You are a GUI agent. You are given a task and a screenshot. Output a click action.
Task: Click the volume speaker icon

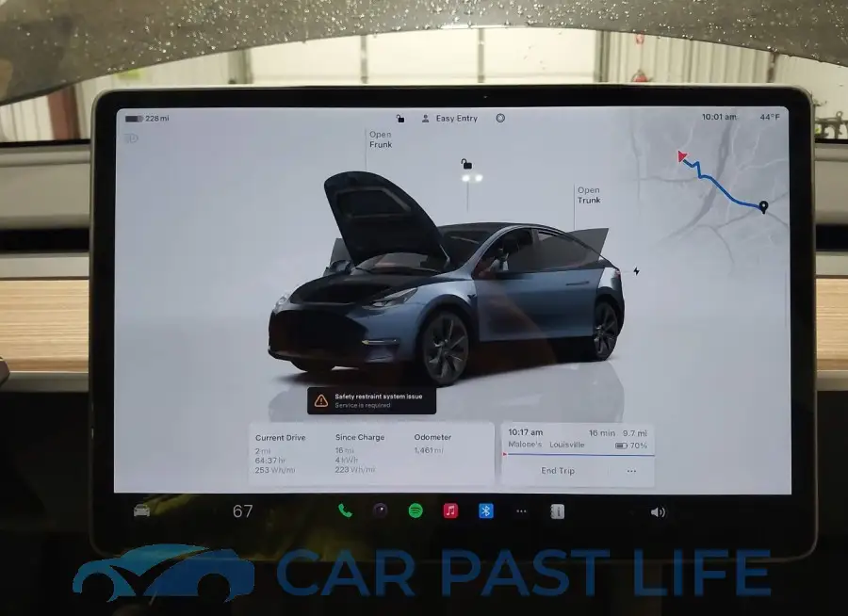[x=658, y=512]
